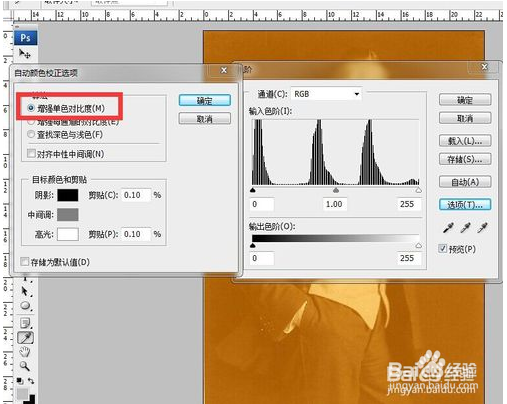507x404 pixels.
Task: Click the 剪贴(P) percentage field
Action: [x=136, y=234]
